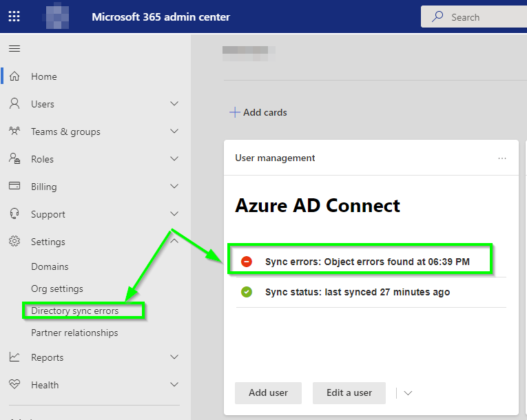
Task: Expand the Reports section chevron
Action: click(174, 357)
